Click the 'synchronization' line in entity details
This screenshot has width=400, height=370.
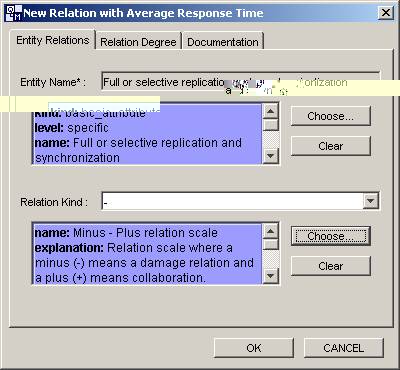[77, 158]
